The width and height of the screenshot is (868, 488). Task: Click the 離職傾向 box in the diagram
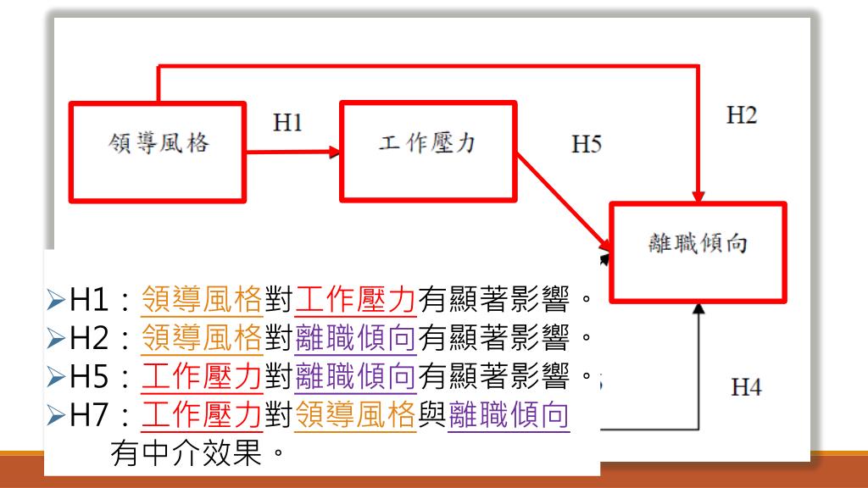[x=698, y=252]
